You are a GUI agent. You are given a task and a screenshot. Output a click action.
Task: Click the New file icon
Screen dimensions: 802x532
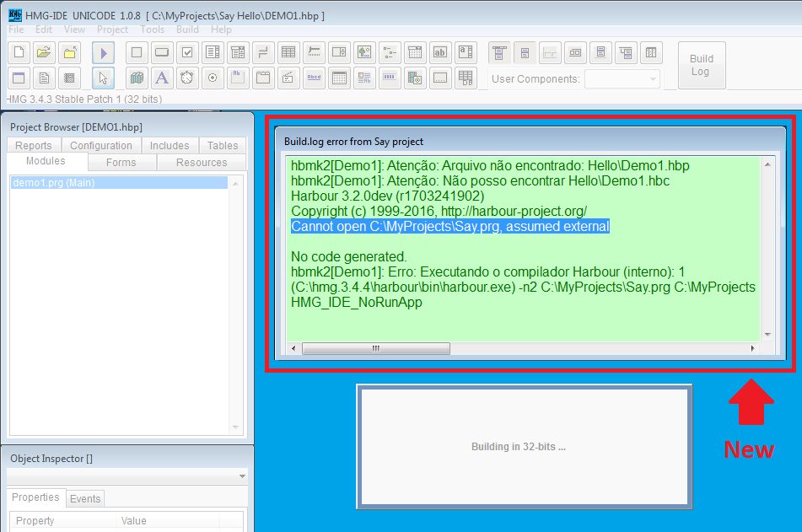pyautogui.click(x=19, y=52)
